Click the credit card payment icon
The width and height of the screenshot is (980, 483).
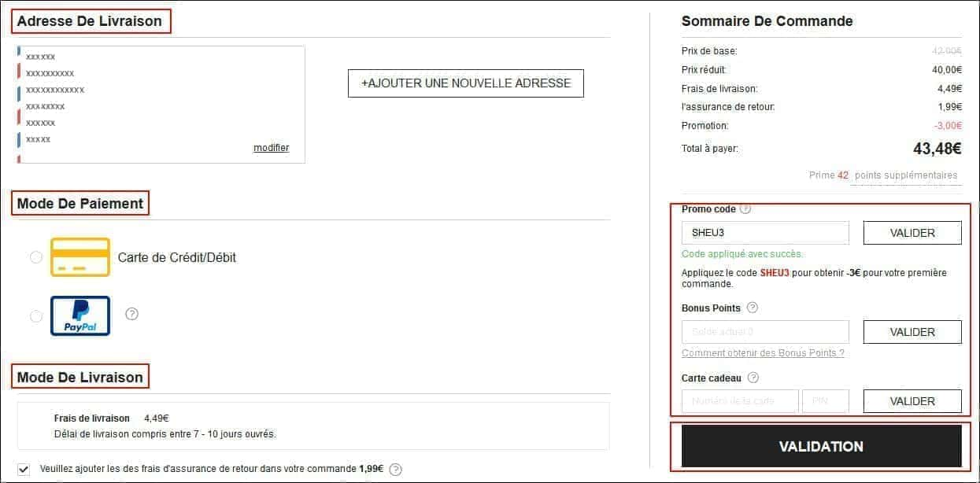pyautogui.click(x=80, y=257)
